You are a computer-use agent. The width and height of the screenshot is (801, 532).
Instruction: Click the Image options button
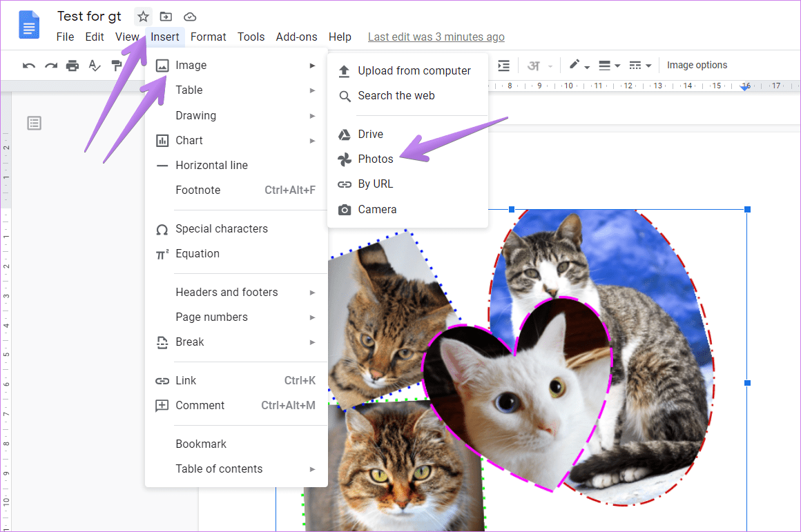tap(697, 65)
